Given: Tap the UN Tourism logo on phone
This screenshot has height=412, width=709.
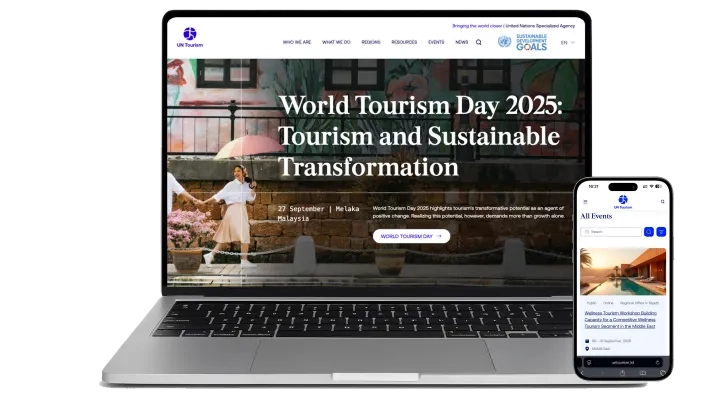Looking at the screenshot, I should 622,201.
